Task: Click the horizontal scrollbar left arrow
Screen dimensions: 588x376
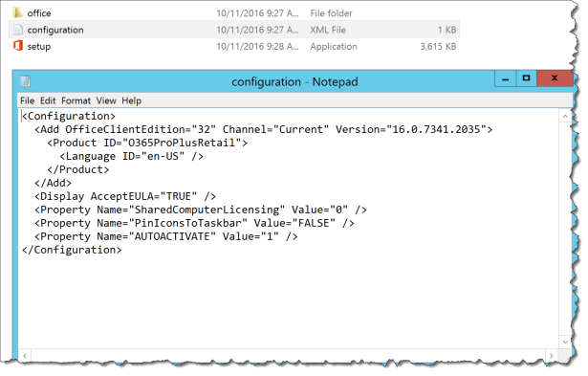Action: click(x=25, y=355)
